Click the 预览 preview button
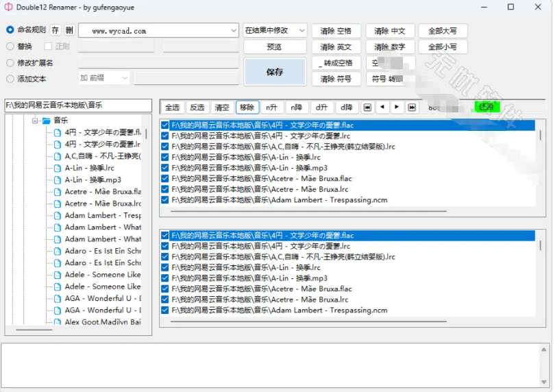Screen dimensions: 555x392 [275, 47]
